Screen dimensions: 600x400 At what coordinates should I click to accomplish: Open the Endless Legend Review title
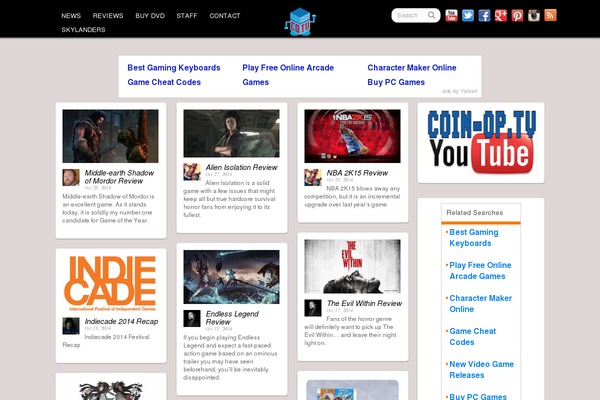(232, 318)
